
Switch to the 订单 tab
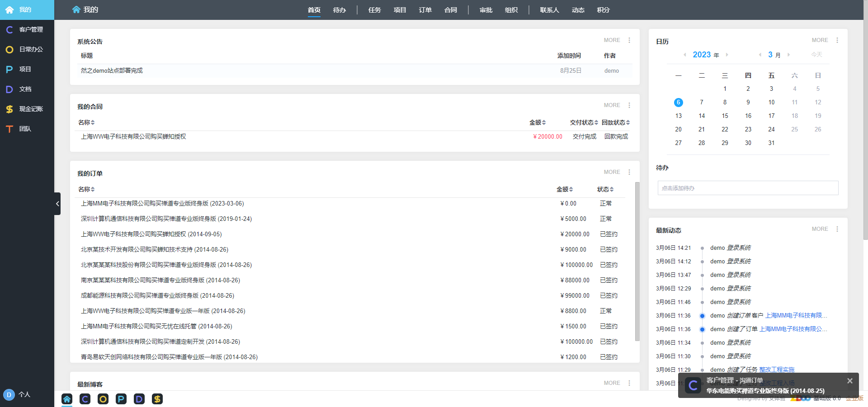pyautogui.click(x=425, y=10)
